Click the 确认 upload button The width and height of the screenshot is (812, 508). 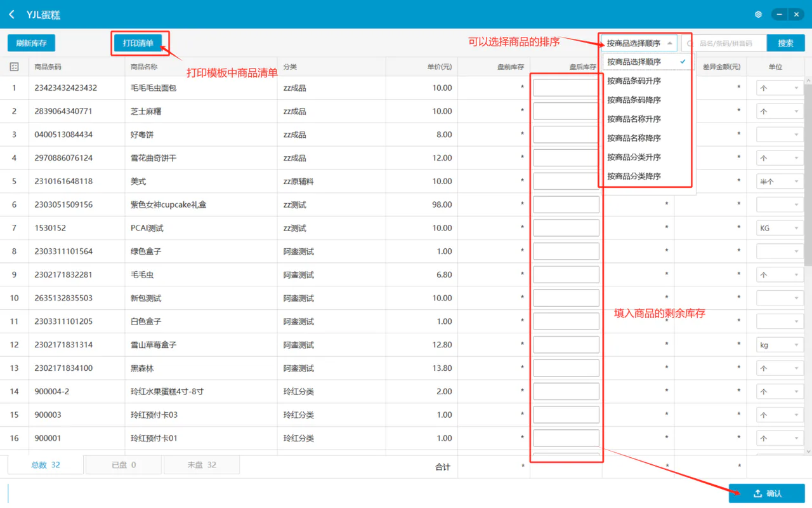click(767, 493)
